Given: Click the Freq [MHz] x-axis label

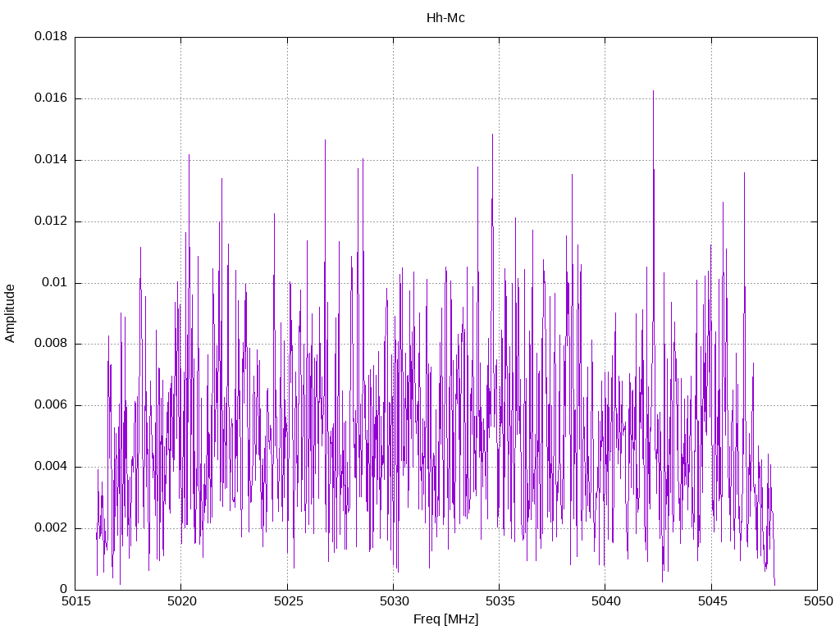Looking at the screenshot, I should (x=445, y=619).
